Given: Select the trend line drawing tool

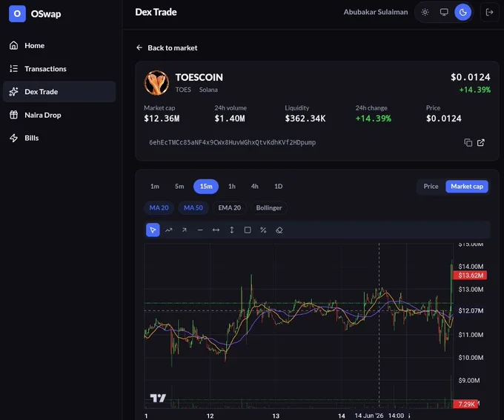Looking at the screenshot, I should point(168,230).
